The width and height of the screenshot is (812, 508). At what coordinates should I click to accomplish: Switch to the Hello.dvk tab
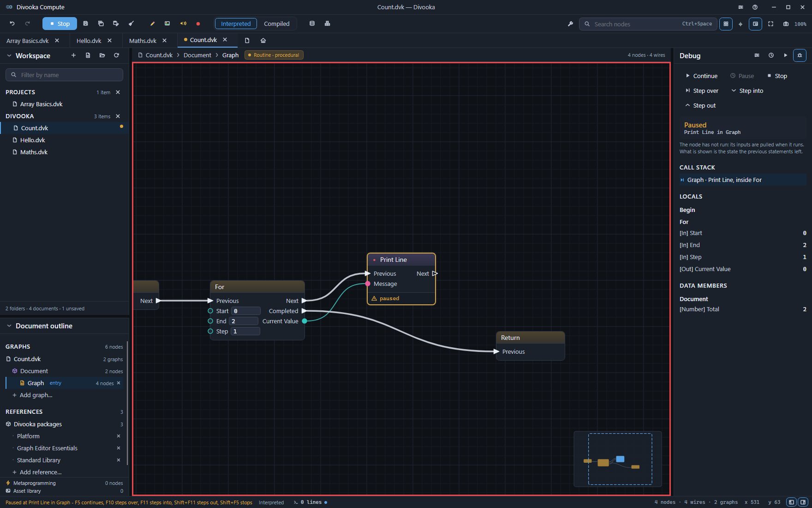point(89,41)
